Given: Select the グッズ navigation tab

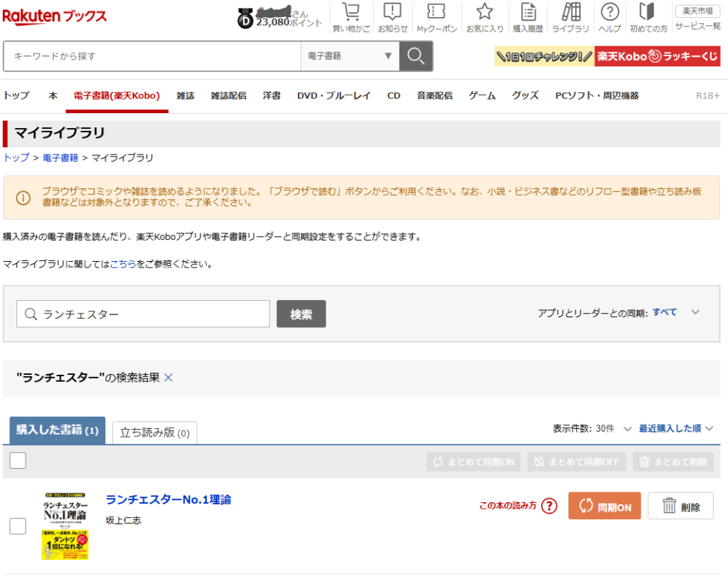Looking at the screenshot, I should [x=525, y=96].
